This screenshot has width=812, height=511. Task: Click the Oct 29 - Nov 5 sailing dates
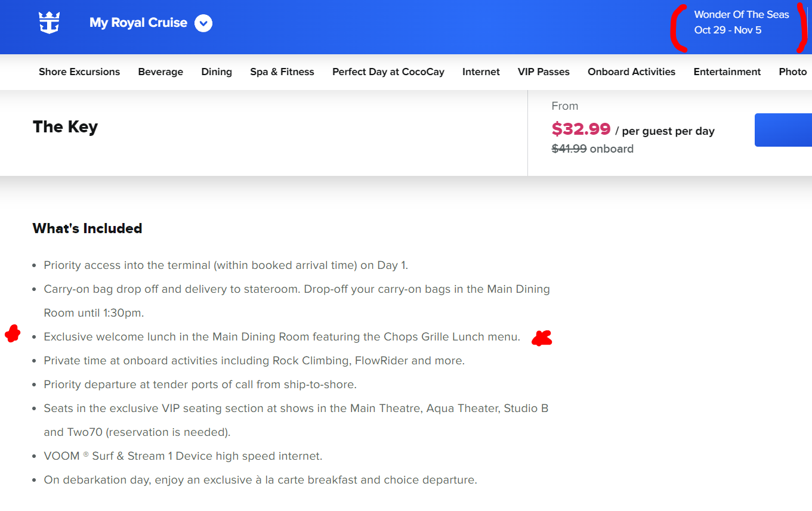click(728, 30)
